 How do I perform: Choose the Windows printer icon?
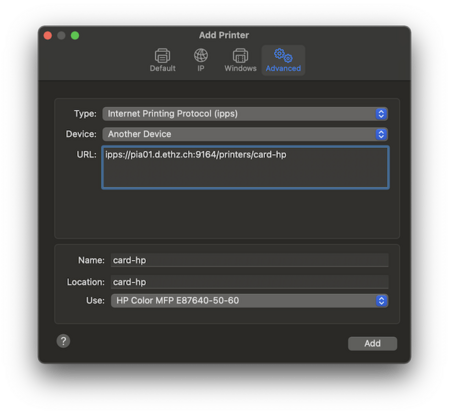(x=240, y=55)
